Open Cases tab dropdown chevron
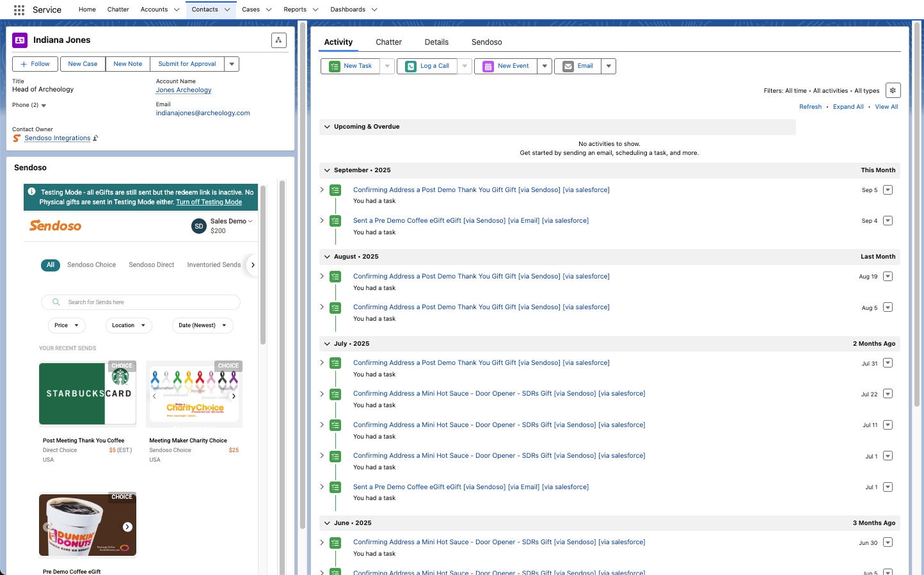924x575 pixels. point(269,10)
